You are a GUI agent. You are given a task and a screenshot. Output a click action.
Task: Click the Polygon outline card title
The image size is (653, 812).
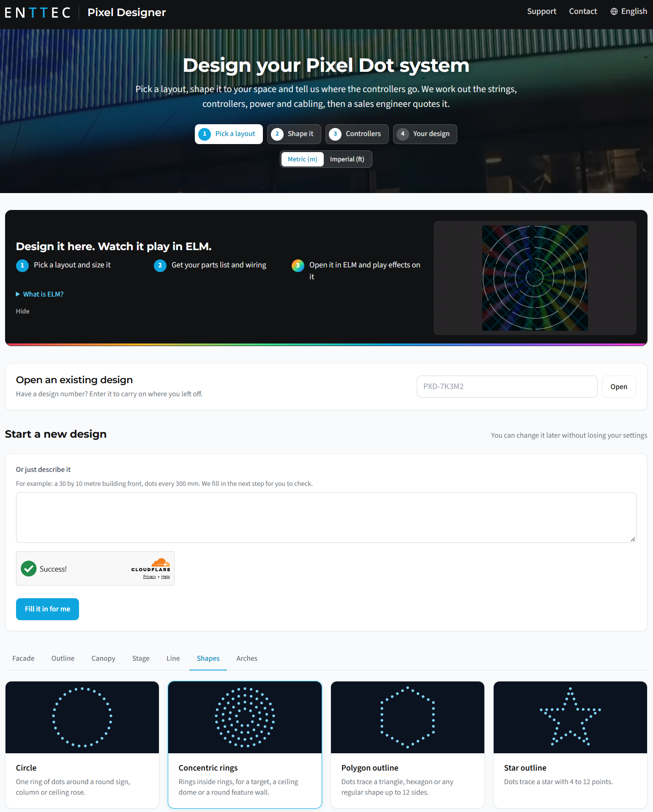(x=370, y=768)
